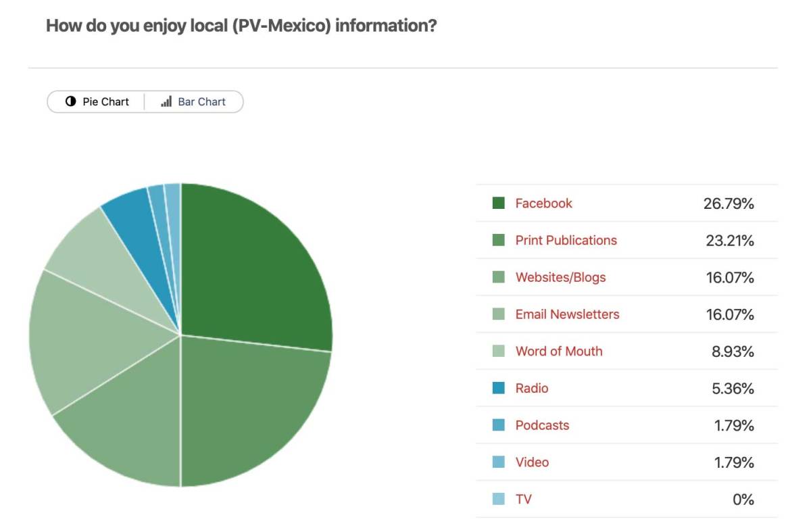Switch to the Bar Chart view
The image size is (811, 532).
(193, 102)
